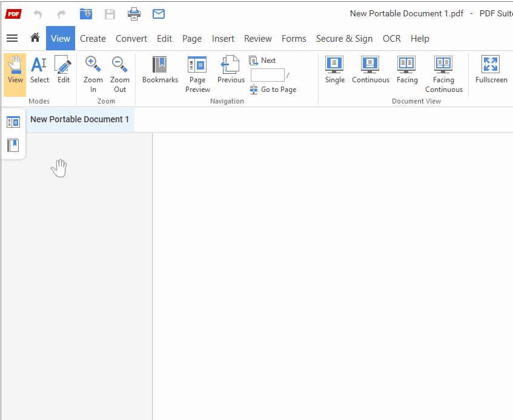The width and height of the screenshot is (513, 420).
Task: Go to the Home screen icon
Action: pyautogui.click(x=35, y=38)
